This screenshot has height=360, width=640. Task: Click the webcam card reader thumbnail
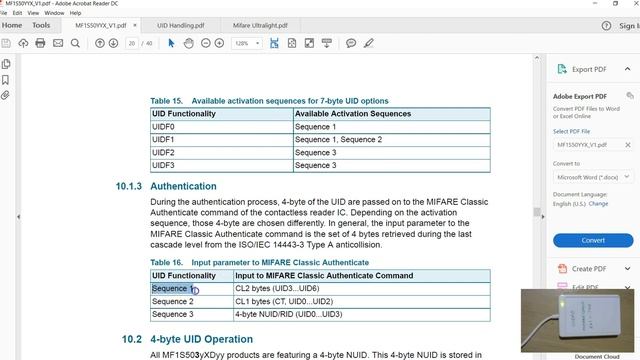click(x=577, y=320)
